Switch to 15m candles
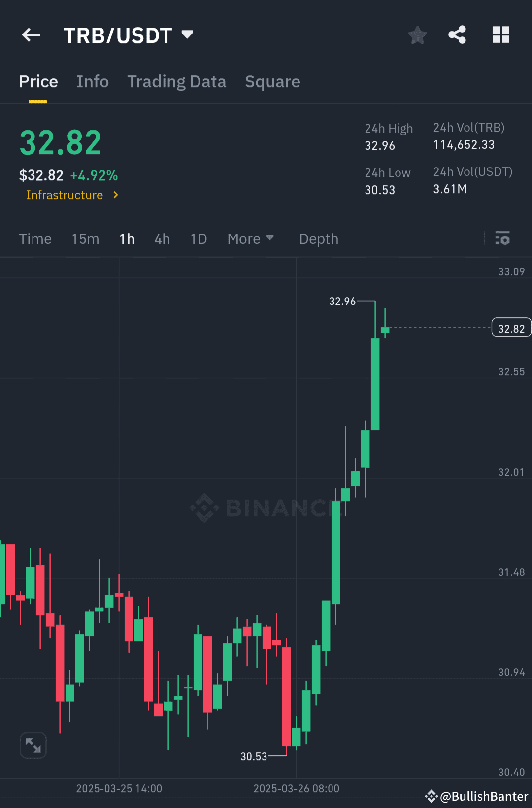532x808 pixels. click(85, 238)
